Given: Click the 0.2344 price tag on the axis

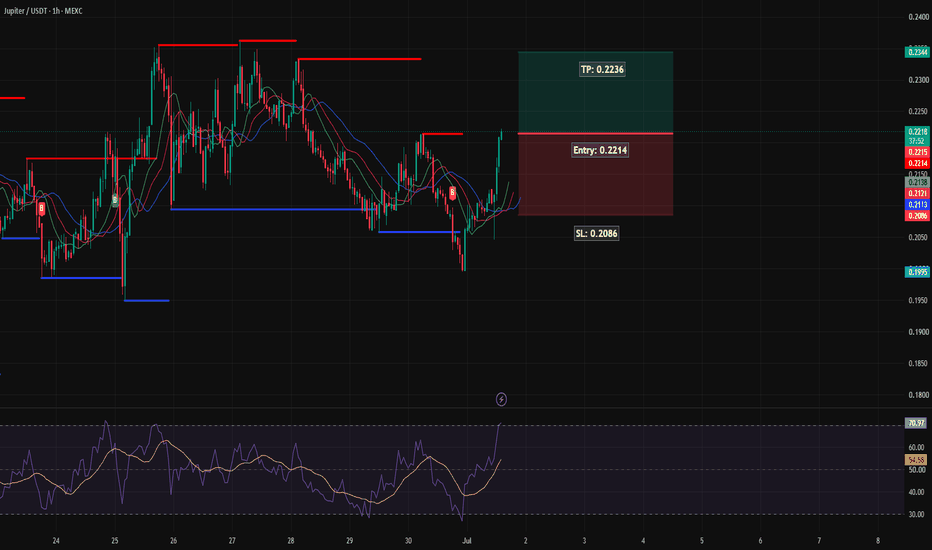Looking at the screenshot, I should [x=917, y=52].
